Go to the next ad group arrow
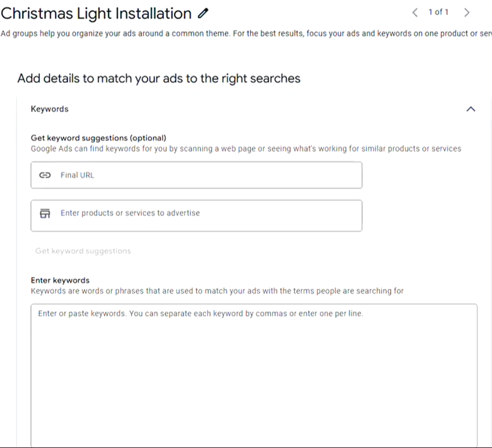 [467, 12]
